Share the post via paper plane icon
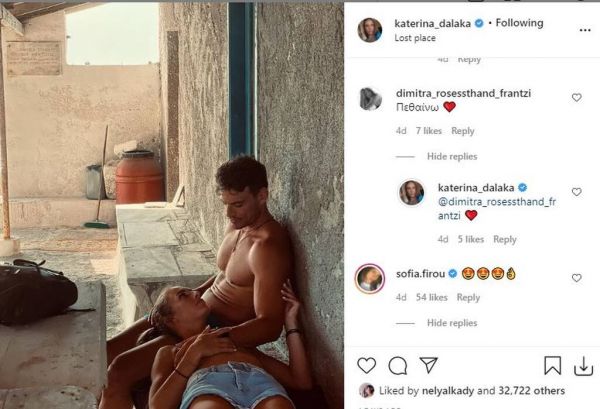This screenshot has height=409, width=600. pos(428,366)
